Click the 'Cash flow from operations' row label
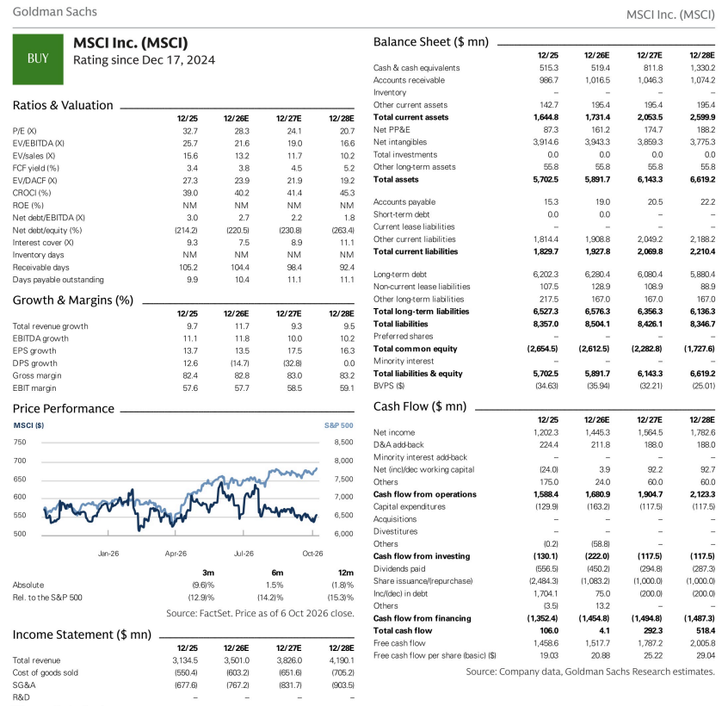This screenshot has width=728, height=706. tap(425, 495)
